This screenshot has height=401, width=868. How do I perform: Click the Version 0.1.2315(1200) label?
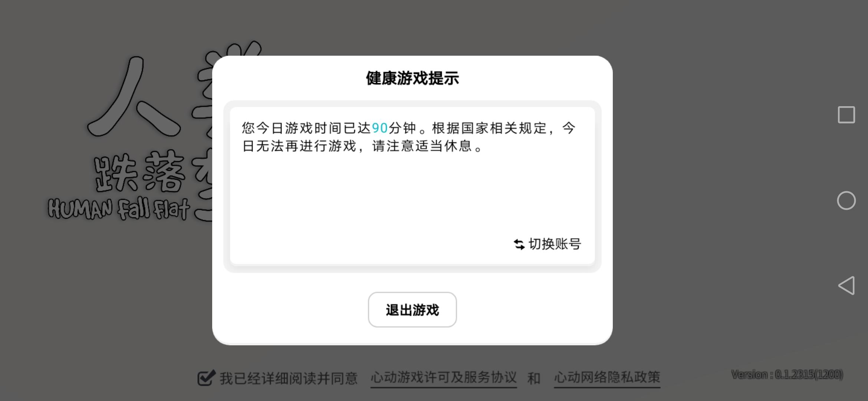(x=787, y=374)
